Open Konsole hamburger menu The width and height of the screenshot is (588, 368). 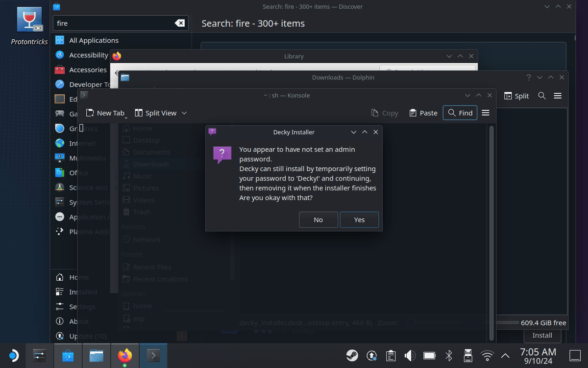[486, 113]
